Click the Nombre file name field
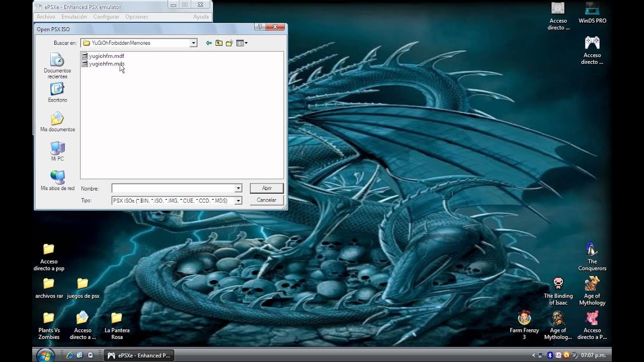 click(x=173, y=188)
